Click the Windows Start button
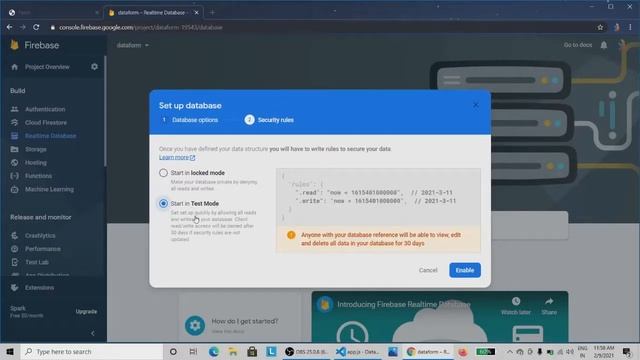Image resolution: width=640 pixels, height=360 pixels. pos(10,351)
